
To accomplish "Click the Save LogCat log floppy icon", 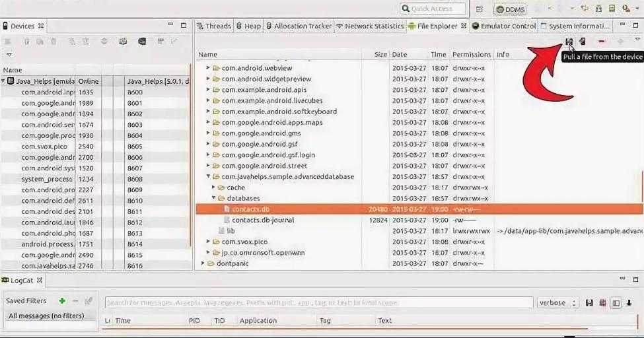I will pyautogui.click(x=589, y=303).
